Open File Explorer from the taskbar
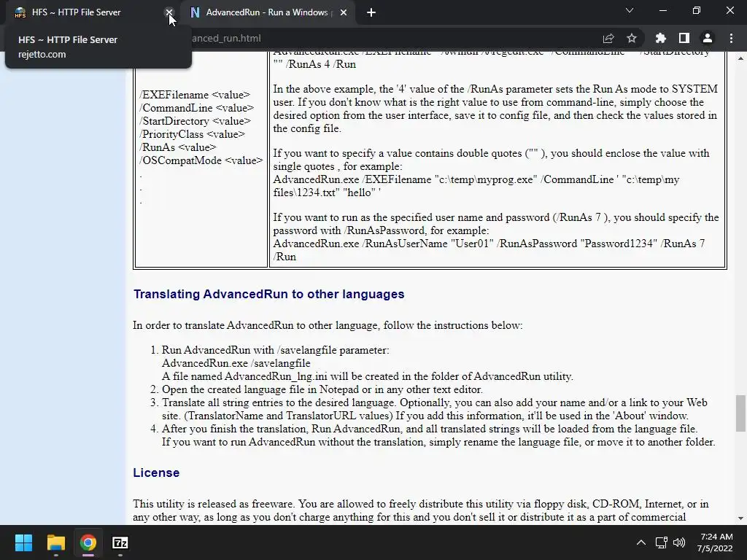Viewport: 747px width, 560px height. [x=55, y=542]
